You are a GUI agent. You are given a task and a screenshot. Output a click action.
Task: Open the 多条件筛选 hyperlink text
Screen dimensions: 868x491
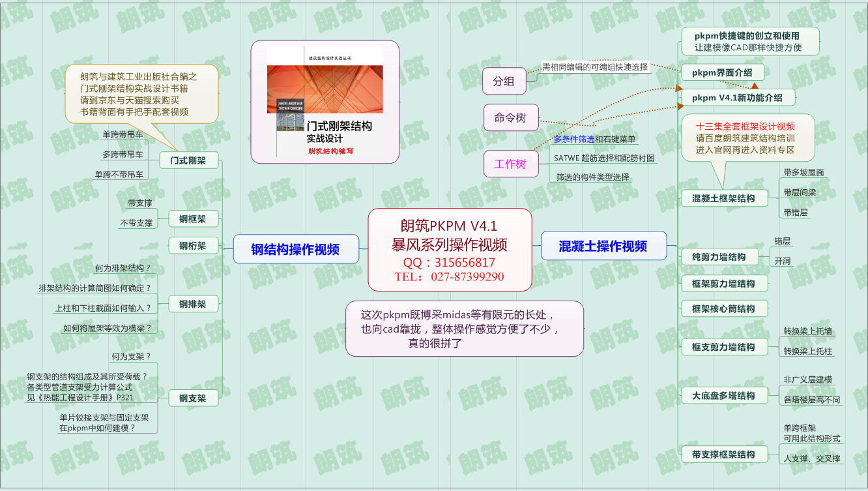[574, 139]
